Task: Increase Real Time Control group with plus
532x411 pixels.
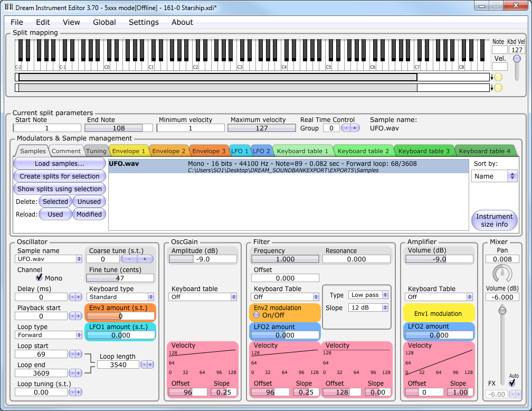Action: click(x=355, y=128)
